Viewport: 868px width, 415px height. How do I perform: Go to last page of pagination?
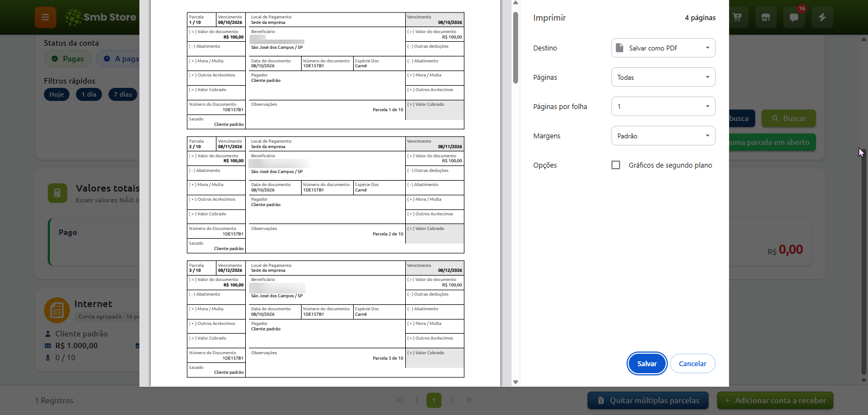pos(469,400)
